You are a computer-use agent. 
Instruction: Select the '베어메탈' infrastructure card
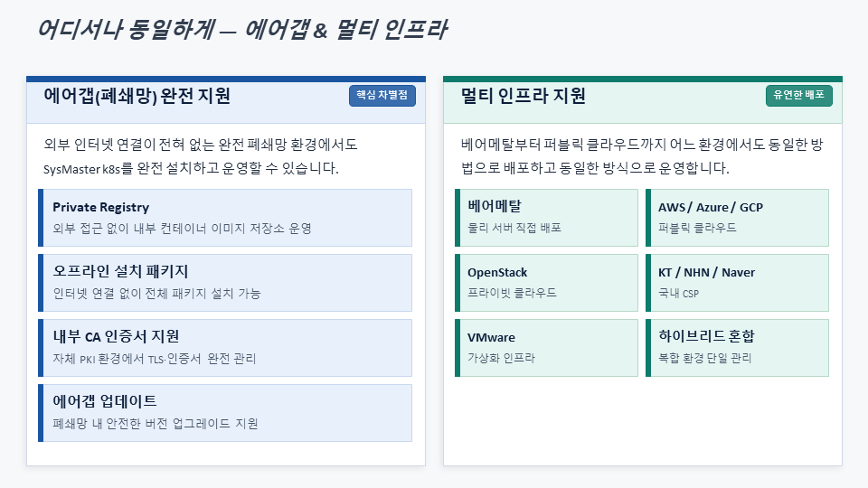click(546, 218)
